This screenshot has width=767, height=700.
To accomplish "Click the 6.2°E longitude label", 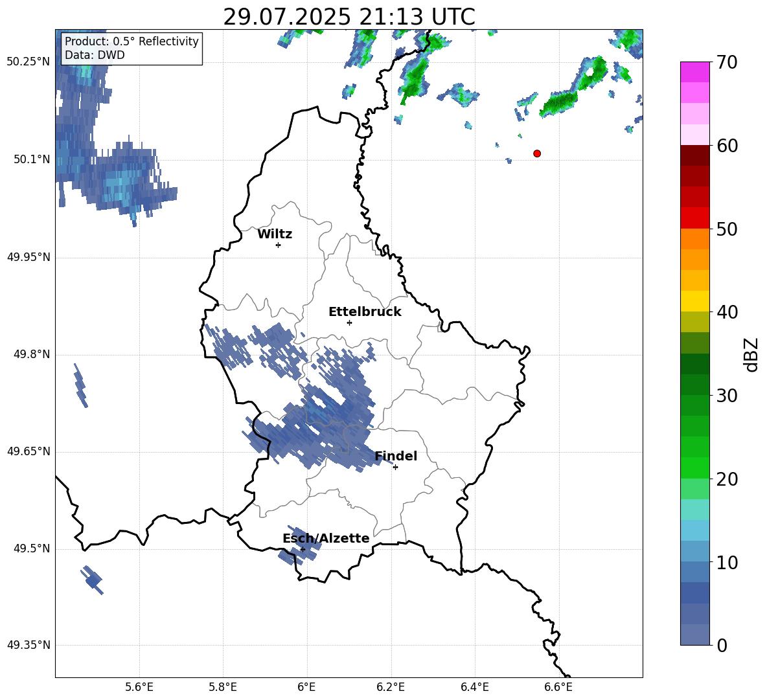I will click(x=391, y=688).
